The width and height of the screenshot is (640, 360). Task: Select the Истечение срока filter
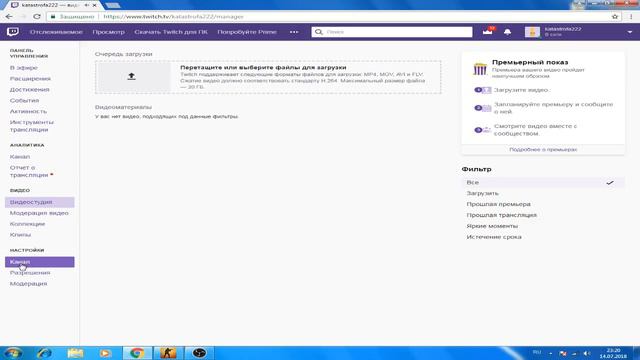click(x=494, y=237)
